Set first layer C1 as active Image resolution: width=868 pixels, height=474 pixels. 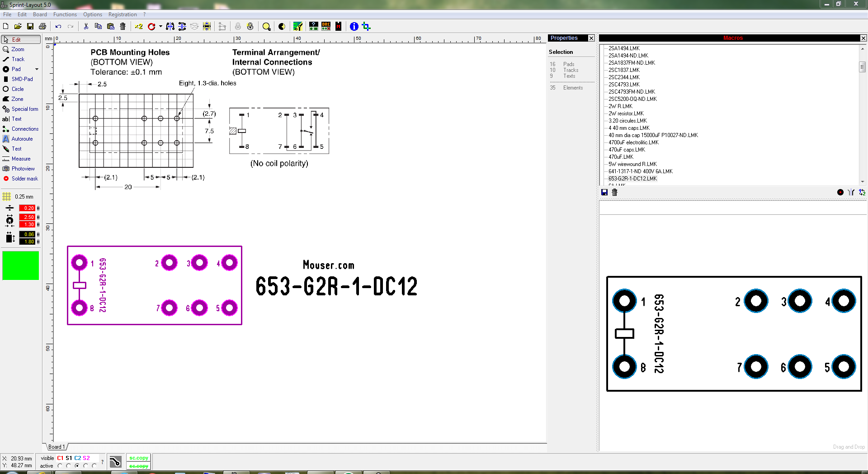(60, 466)
